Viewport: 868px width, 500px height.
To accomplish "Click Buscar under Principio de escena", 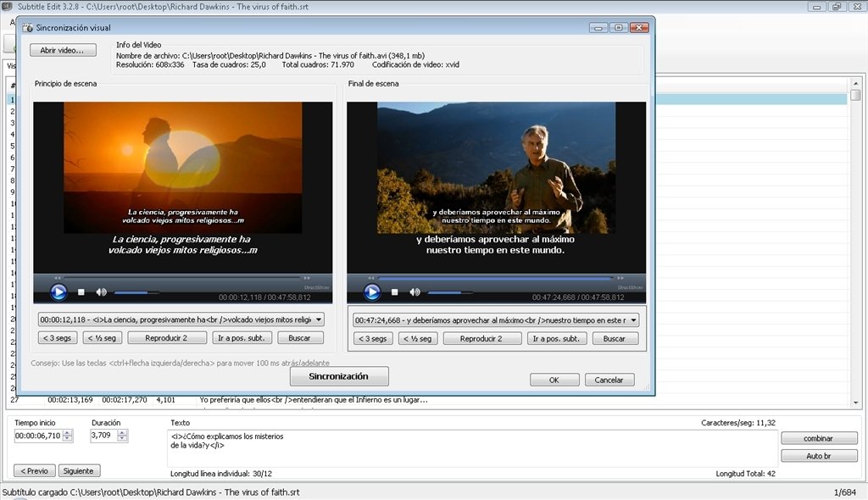I will coord(299,338).
